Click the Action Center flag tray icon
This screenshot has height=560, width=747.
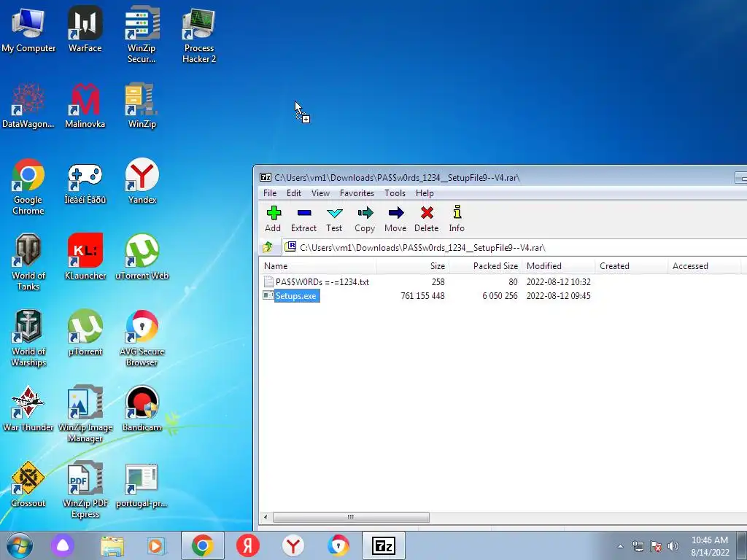coord(656,546)
